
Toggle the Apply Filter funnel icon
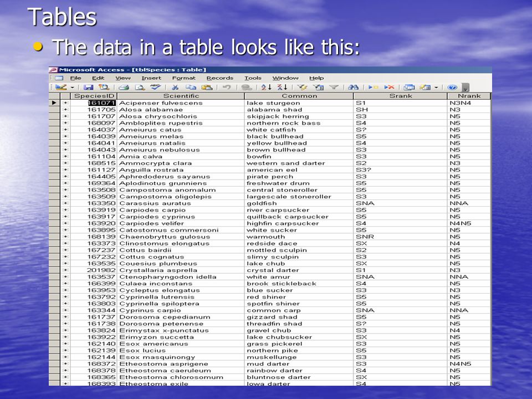coord(334,87)
